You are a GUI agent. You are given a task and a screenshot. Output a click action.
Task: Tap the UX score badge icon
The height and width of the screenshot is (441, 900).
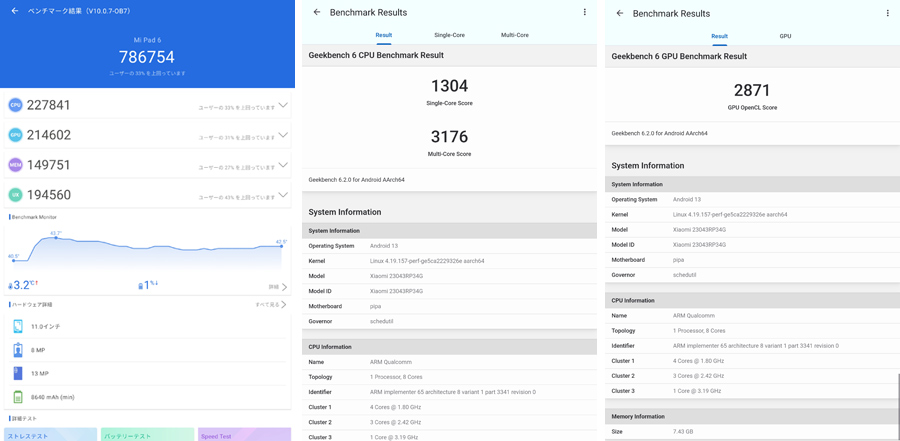[15, 195]
